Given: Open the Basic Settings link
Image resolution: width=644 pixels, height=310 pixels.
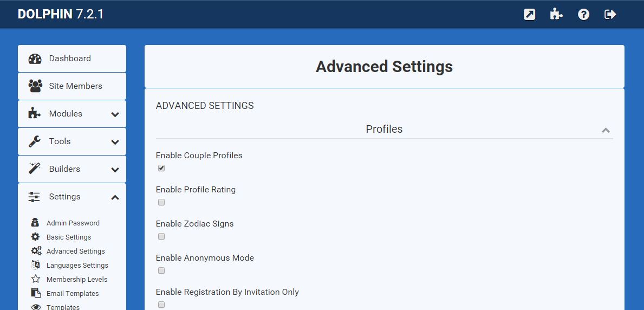Looking at the screenshot, I should coord(69,237).
